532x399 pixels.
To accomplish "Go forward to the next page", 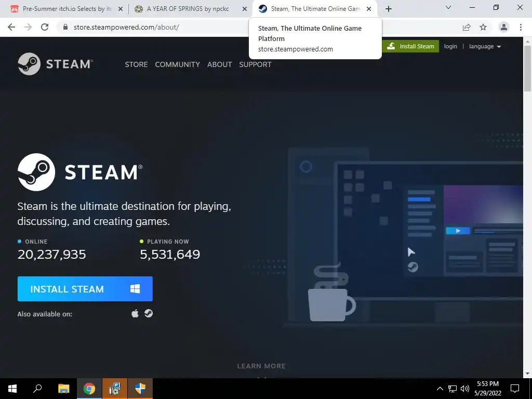I will pos(28,27).
